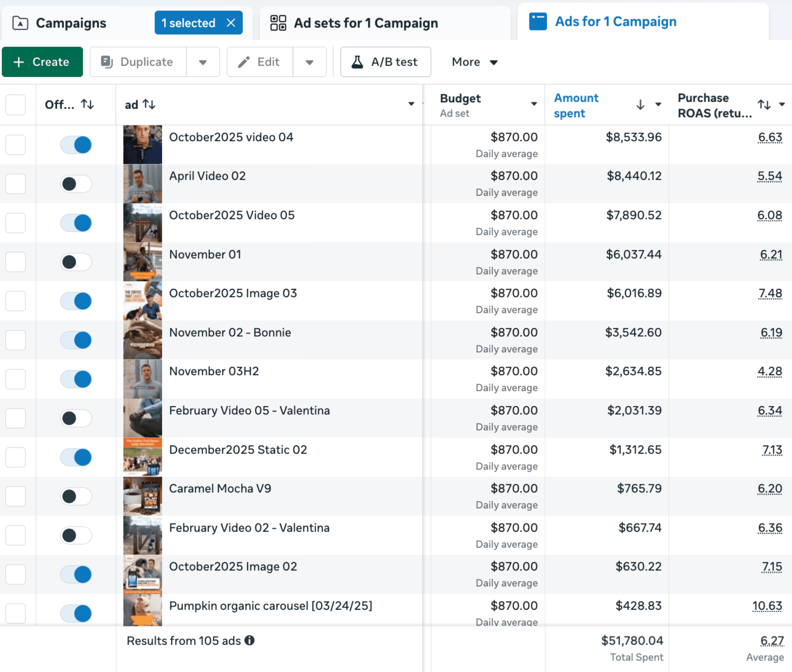Expand the Edit options dropdown arrow
The image size is (792, 672).
pyautogui.click(x=309, y=62)
